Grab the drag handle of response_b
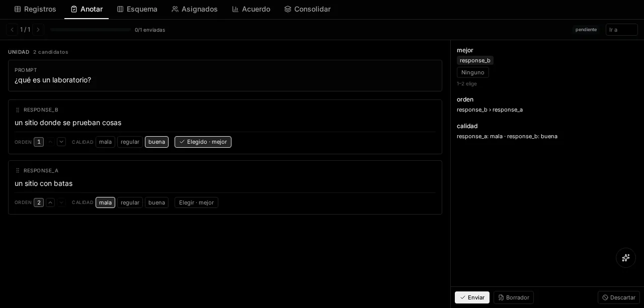This screenshot has width=644, height=308. [18, 110]
